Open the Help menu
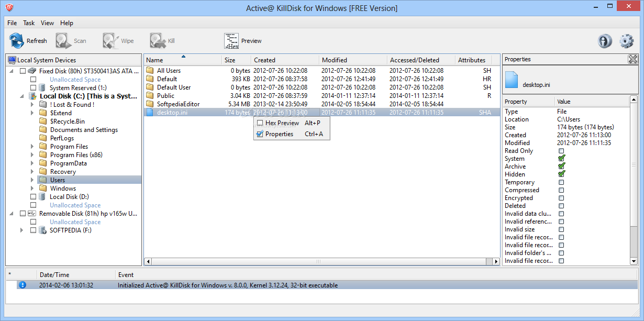 click(x=66, y=23)
